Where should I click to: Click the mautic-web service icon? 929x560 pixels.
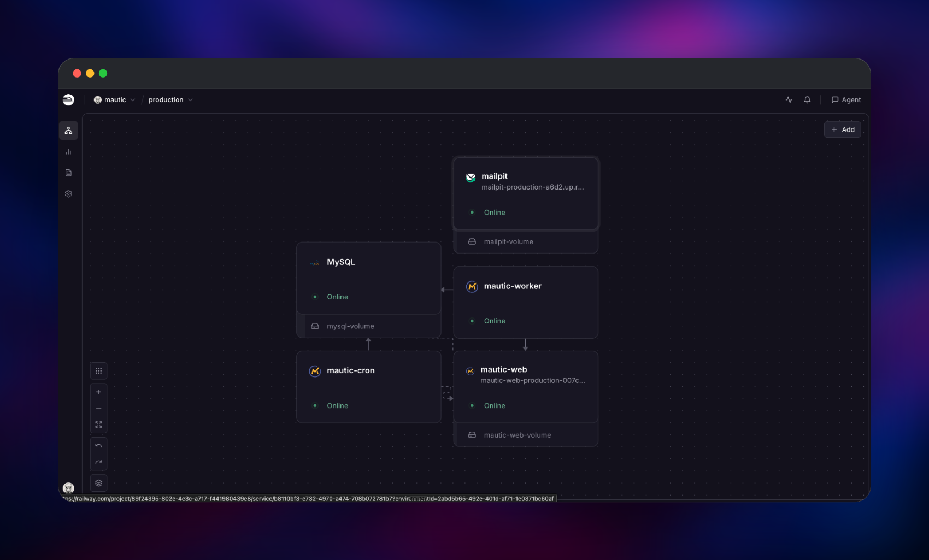pyautogui.click(x=471, y=371)
